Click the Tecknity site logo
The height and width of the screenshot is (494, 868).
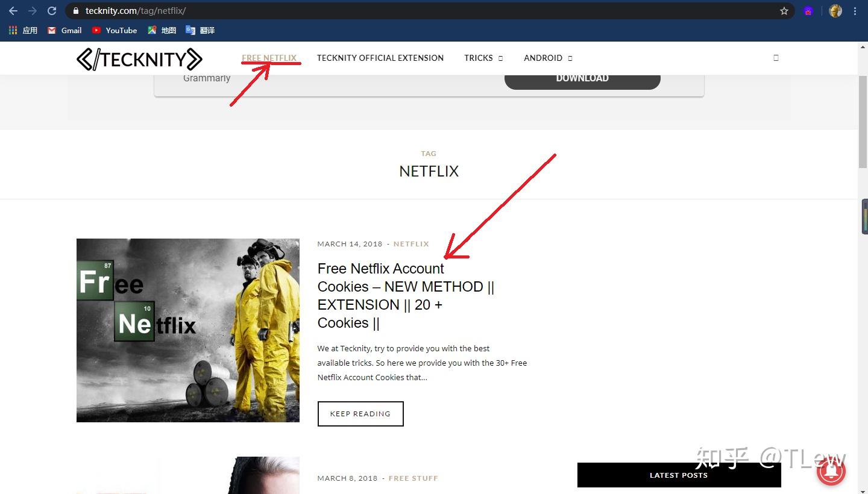(139, 58)
